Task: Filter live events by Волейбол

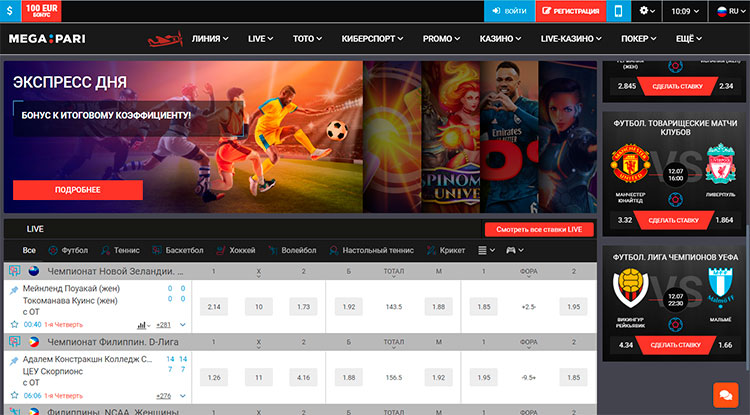Action: coord(292,250)
